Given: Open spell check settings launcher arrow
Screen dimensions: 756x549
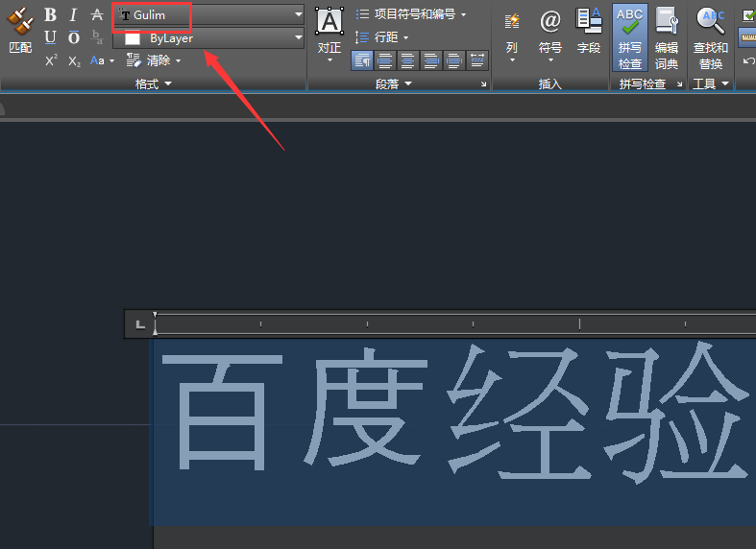Looking at the screenshot, I should click(679, 84).
